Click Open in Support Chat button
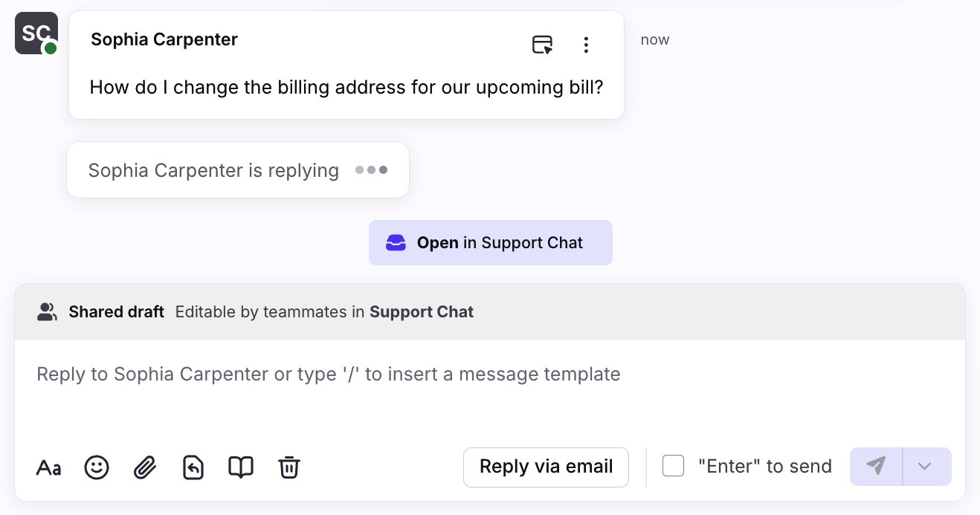Image resolution: width=980 pixels, height=515 pixels. click(491, 243)
